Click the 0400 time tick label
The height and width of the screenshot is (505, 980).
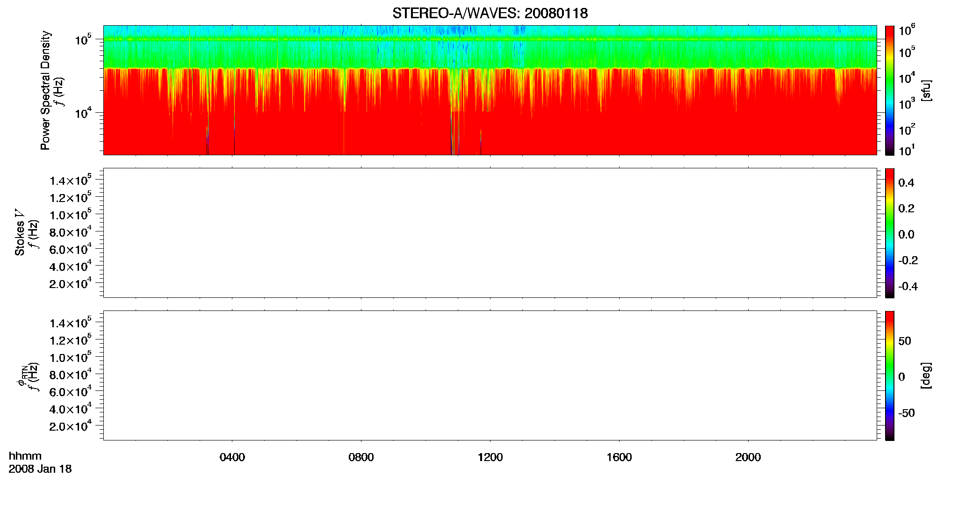click(x=232, y=457)
